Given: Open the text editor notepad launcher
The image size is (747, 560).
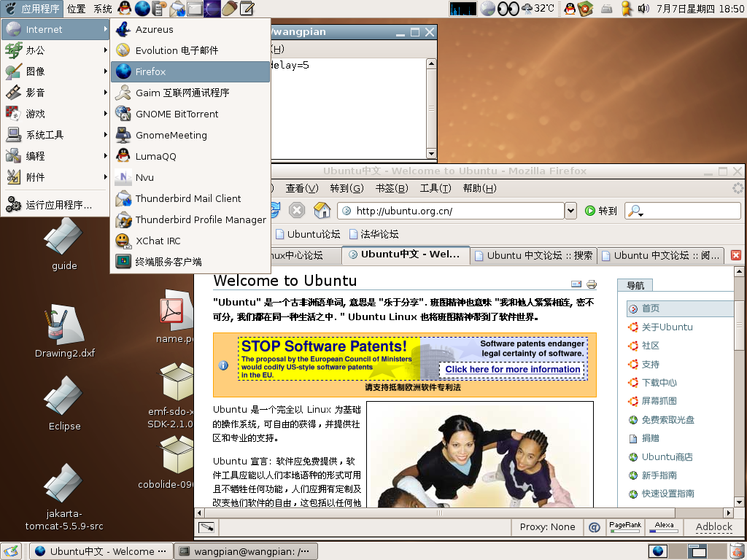Looking at the screenshot, I should tap(247, 8).
